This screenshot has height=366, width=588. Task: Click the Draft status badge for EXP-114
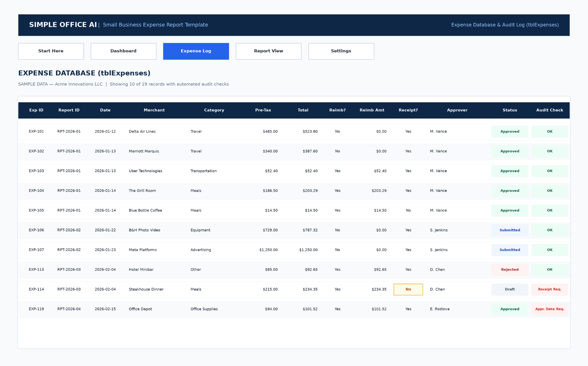pos(510,289)
